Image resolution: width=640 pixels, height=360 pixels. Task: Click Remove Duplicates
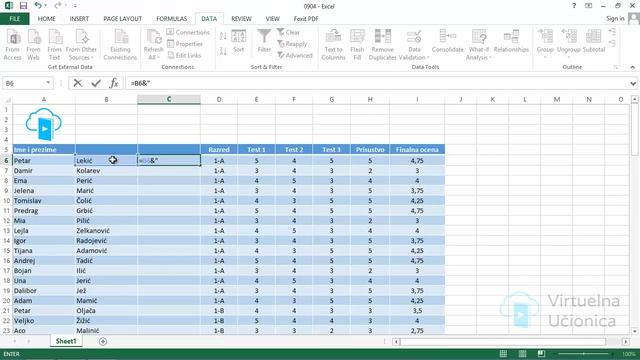click(x=382, y=45)
